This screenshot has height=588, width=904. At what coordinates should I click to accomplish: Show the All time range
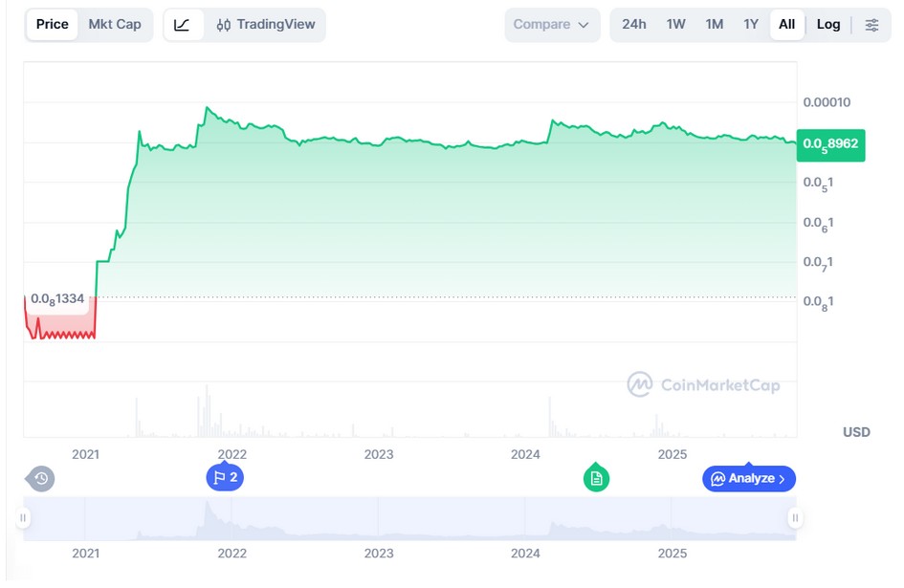click(786, 25)
